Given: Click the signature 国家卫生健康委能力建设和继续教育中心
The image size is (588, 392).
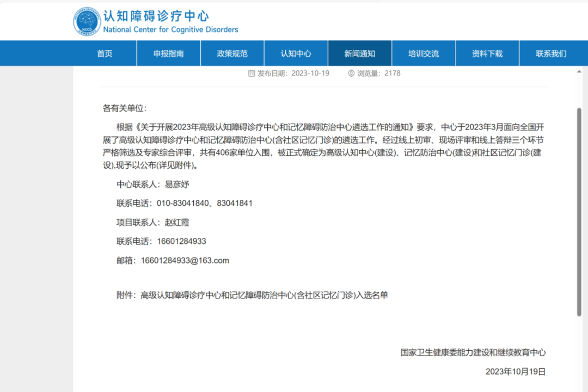Looking at the screenshot, I should 473,352.
